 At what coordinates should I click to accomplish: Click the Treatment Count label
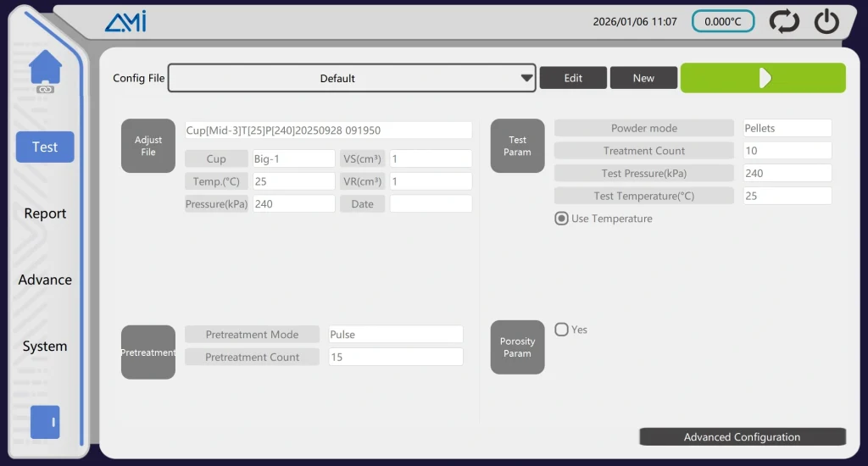tap(644, 151)
